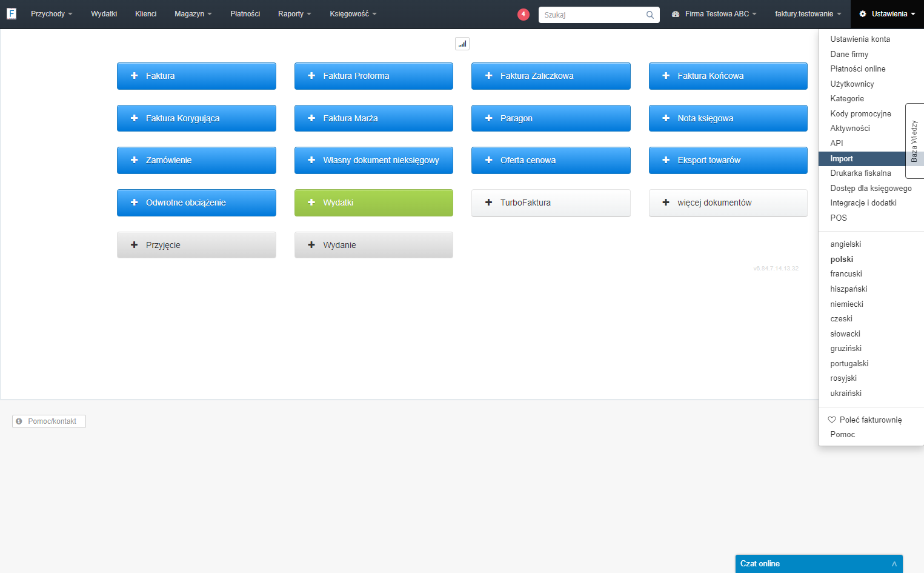Expand the Księgowość dropdown
Image resolution: width=924 pixels, height=573 pixels.
pos(353,14)
